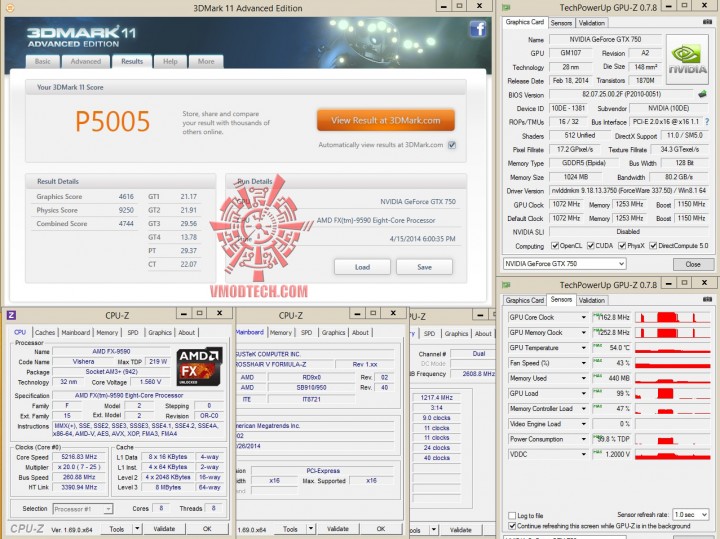Viewport: 720px width, 539px height.
Task: Open the NVIDIA GeForce GTX 750 card selector dropdown
Action: click(565, 264)
